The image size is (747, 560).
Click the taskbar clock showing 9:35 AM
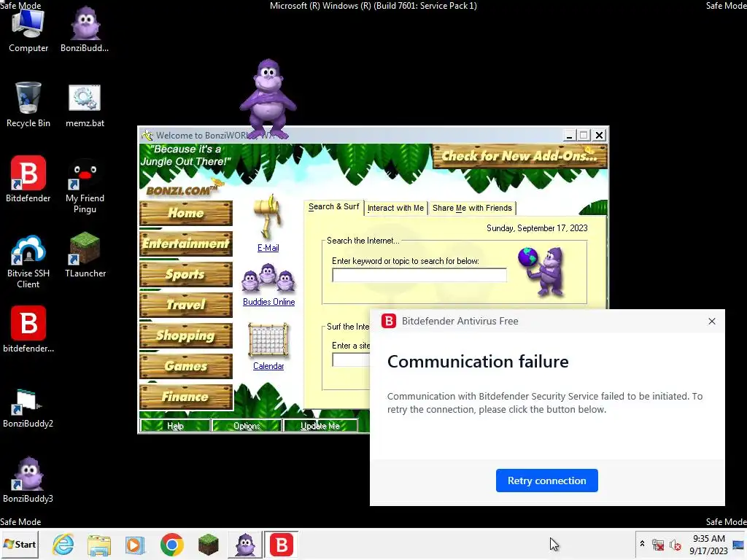tap(708, 544)
